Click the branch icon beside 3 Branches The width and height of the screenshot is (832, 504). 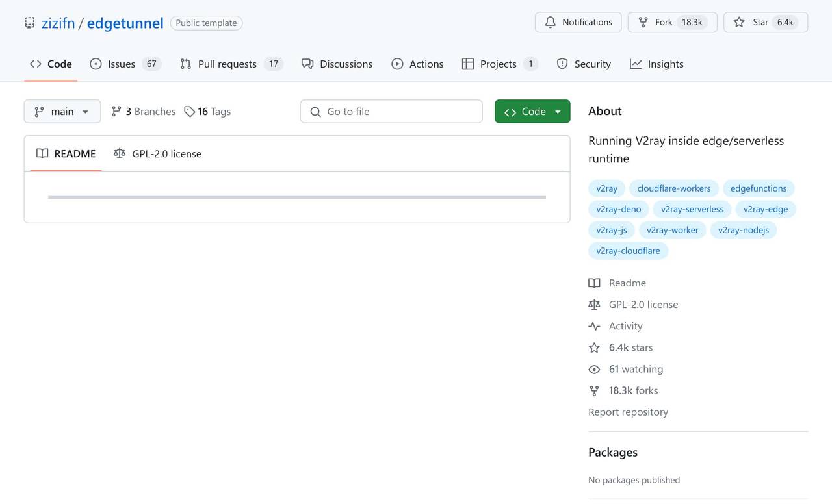click(x=116, y=111)
